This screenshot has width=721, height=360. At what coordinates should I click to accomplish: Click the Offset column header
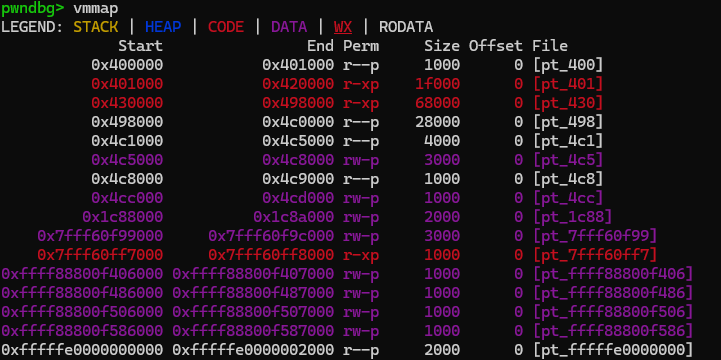click(x=496, y=46)
